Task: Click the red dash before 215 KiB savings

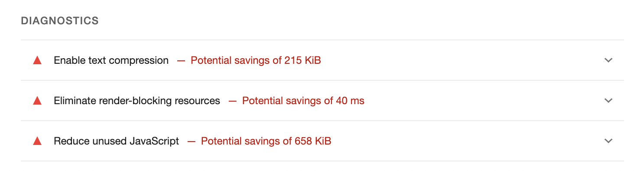Action: click(x=181, y=61)
